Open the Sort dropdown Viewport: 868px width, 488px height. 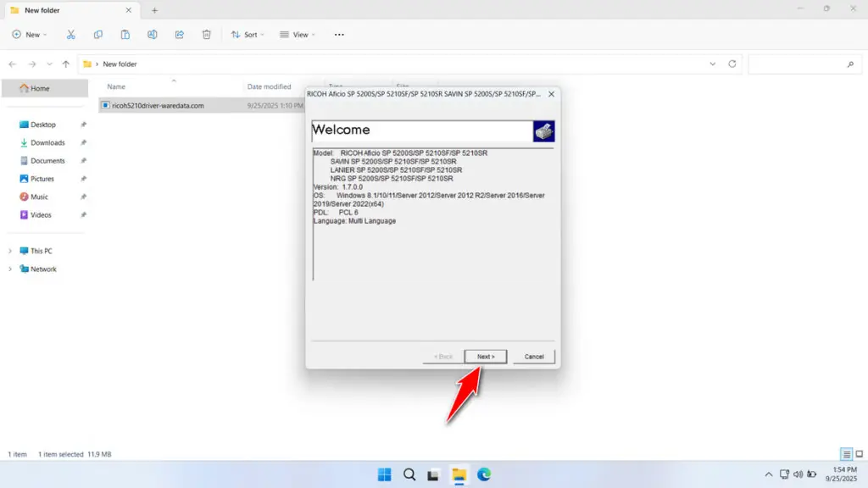[248, 34]
